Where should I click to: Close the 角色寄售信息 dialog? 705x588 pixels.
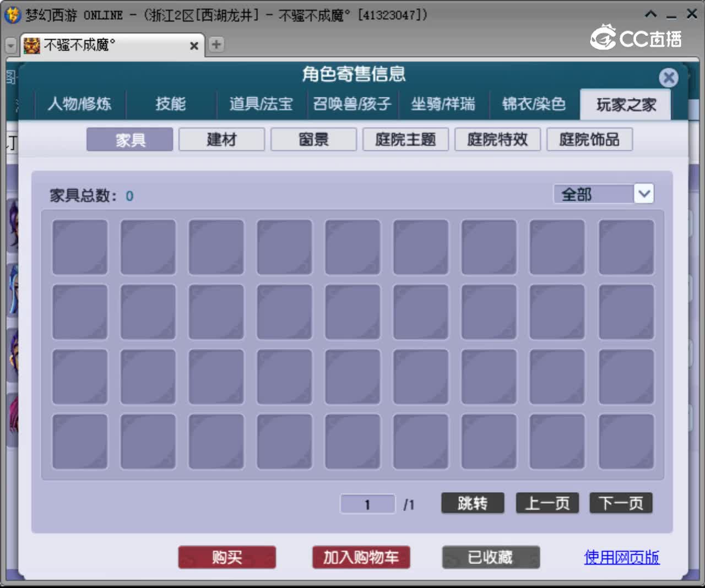[x=669, y=78]
